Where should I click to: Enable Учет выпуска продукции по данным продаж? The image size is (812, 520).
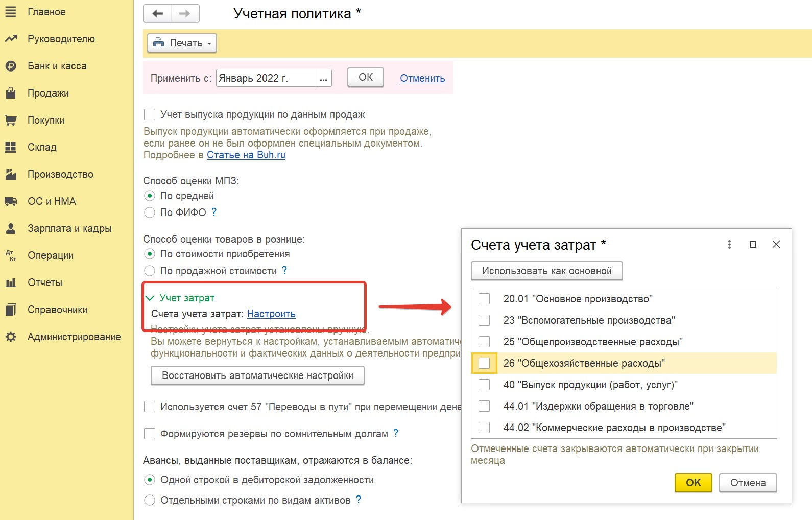tap(150, 114)
